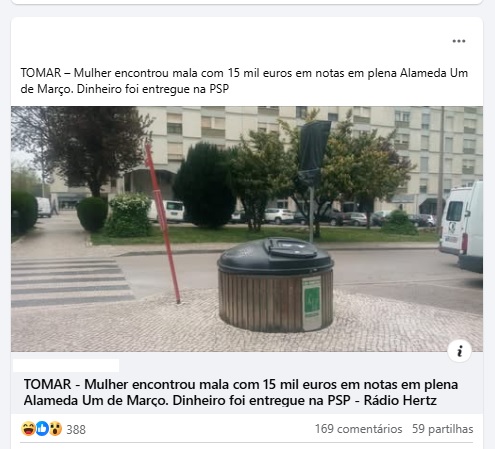Open the 169 comentários list
Screen dimensions: 495x449
358,429
